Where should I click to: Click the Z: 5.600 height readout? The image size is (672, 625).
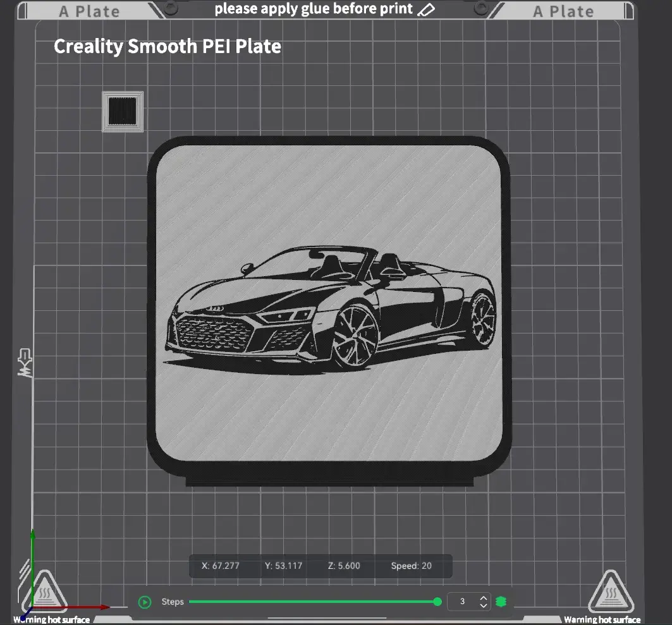point(344,566)
